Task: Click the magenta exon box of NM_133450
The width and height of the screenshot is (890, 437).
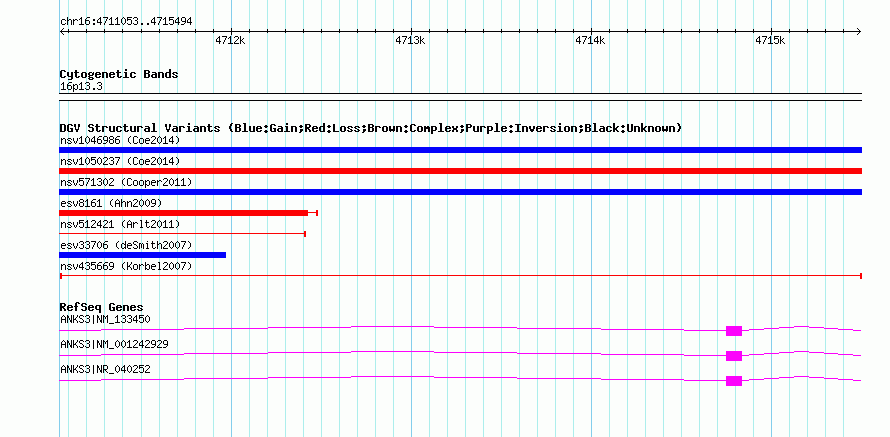Action: coord(734,331)
